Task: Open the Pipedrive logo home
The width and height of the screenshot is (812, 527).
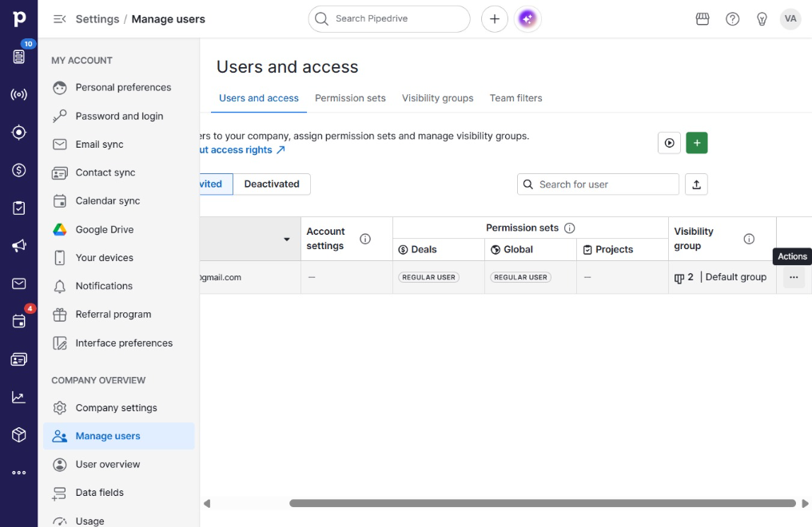Action: [x=18, y=18]
